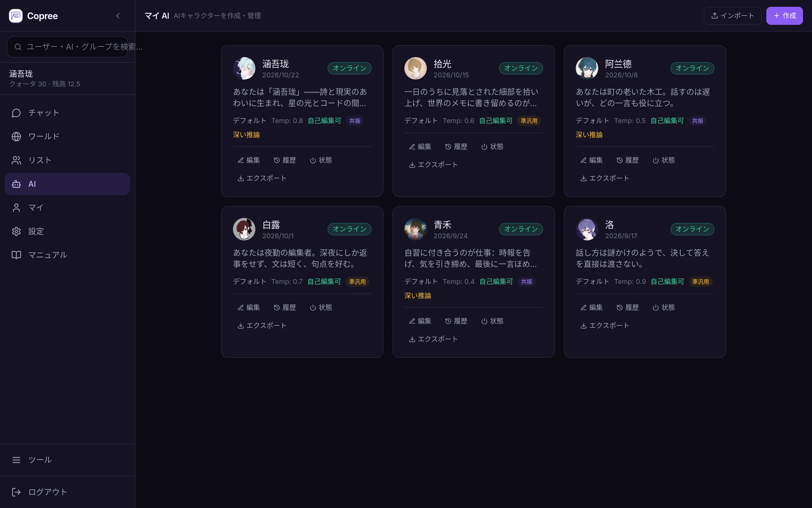Image resolution: width=812 pixels, height=508 pixels.
Task: Export the 阿兰德 character
Action: click(605, 178)
